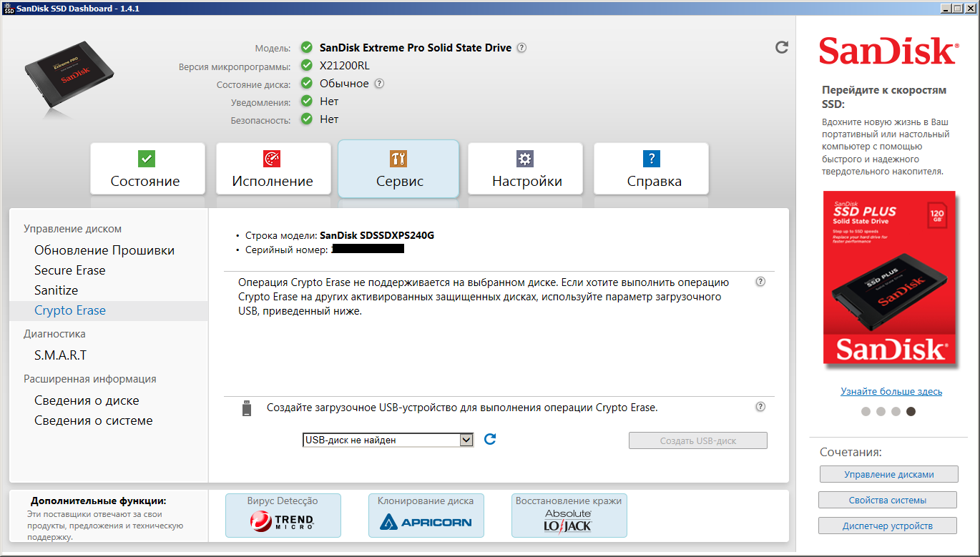
Task: Select Обновление Прошивки in the sidebar
Action: tap(104, 250)
